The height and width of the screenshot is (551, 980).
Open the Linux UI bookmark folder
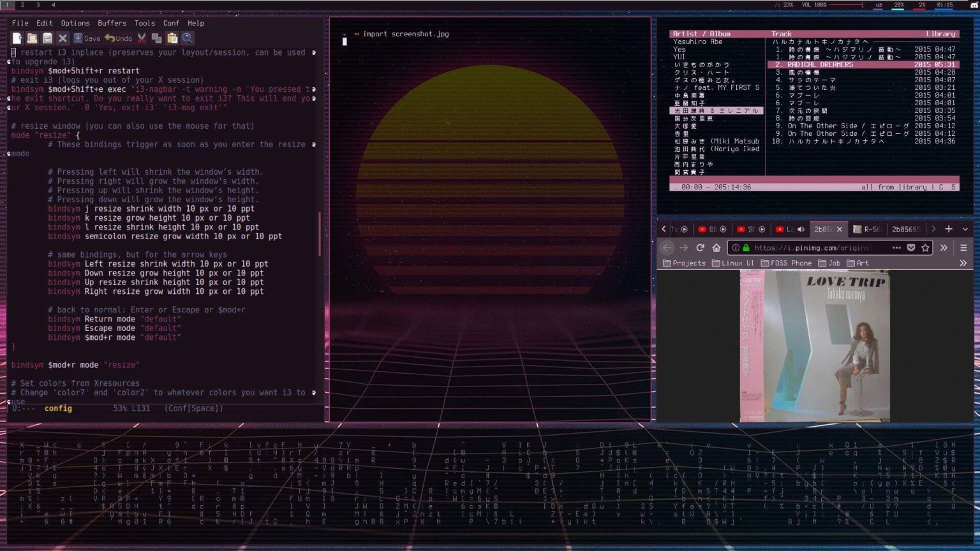(x=732, y=263)
